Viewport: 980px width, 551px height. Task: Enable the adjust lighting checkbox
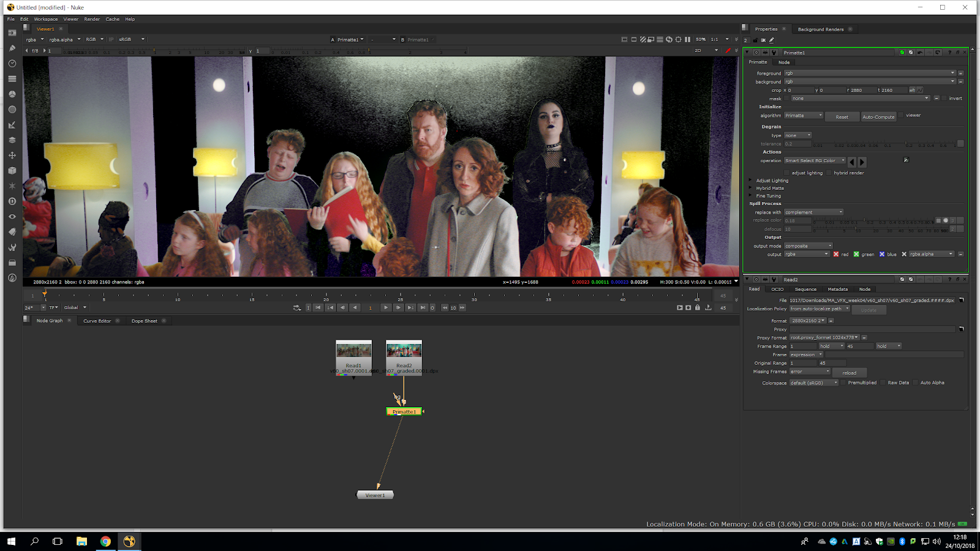[x=788, y=173]
